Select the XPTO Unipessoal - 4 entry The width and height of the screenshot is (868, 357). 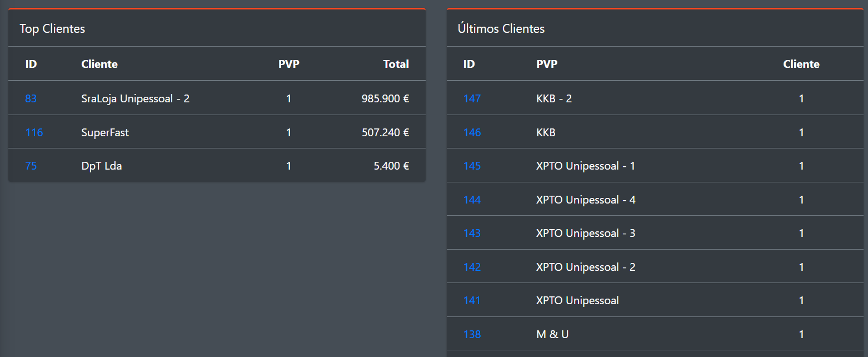pos(586,200)
